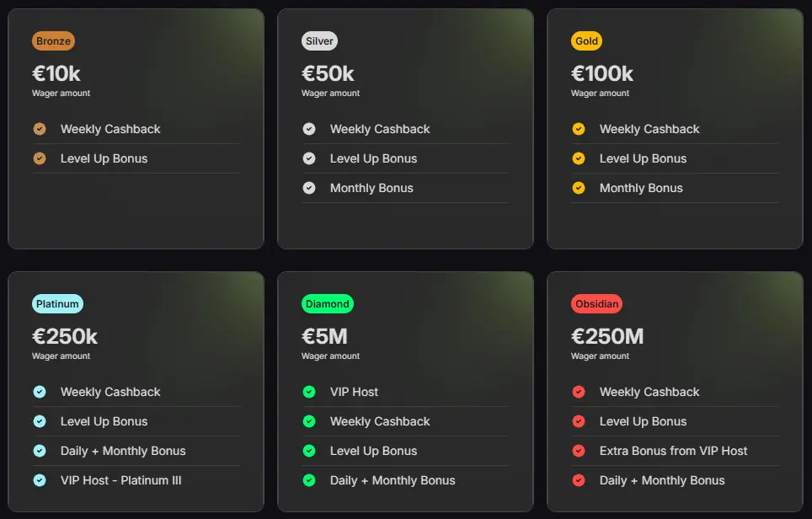Click Diamond VIP Host green check icon
The image size is (812, 519).
click(x=309, y=392)
